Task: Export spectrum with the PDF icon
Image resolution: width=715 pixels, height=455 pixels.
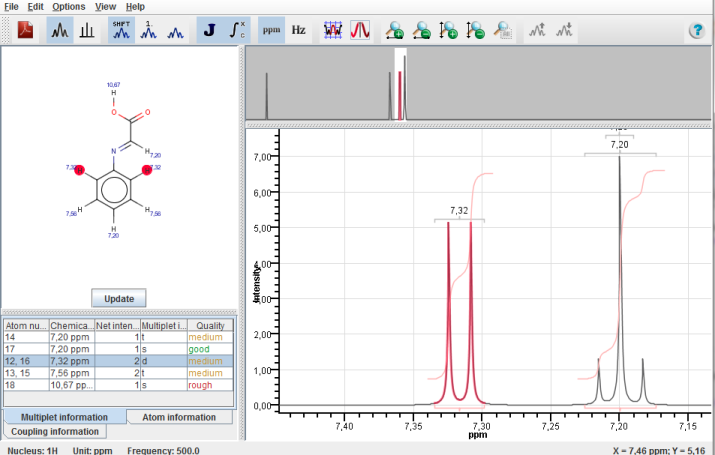Action: click(26, 30)
